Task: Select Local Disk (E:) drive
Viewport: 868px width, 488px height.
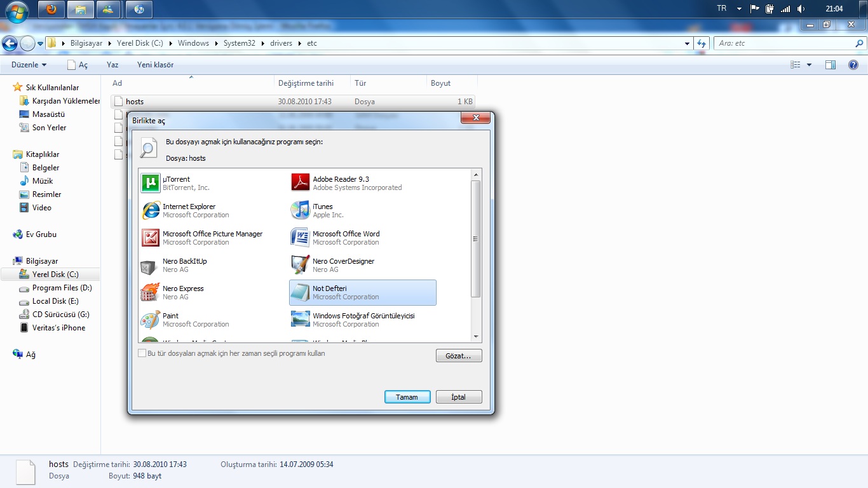Action: point(55,301)
